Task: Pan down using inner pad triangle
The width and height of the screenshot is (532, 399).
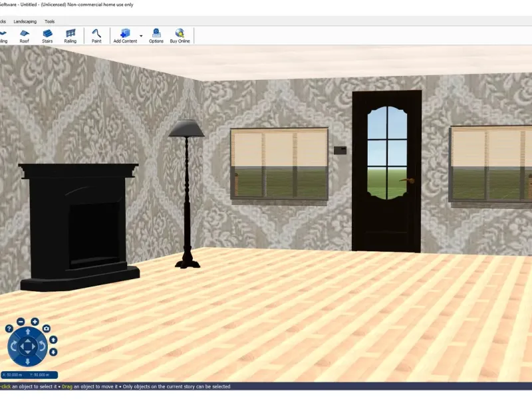Action: (28, 352)
